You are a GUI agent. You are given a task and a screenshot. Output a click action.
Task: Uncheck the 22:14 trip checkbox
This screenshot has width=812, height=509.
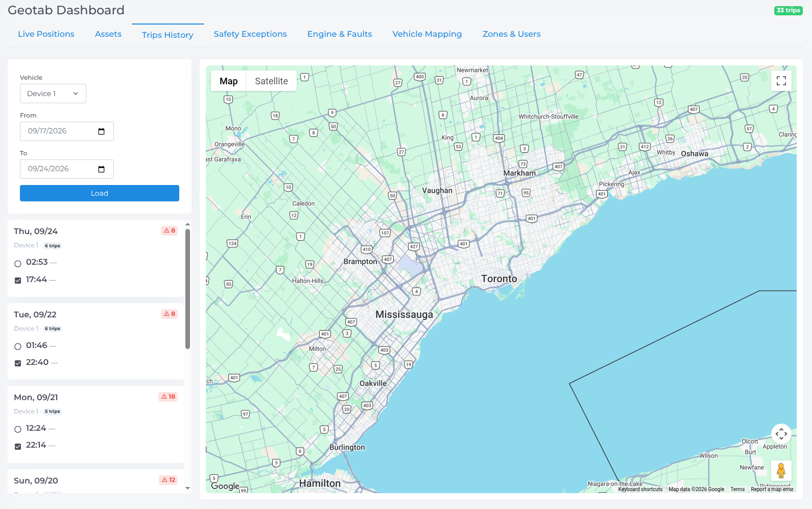click(18, 447)
